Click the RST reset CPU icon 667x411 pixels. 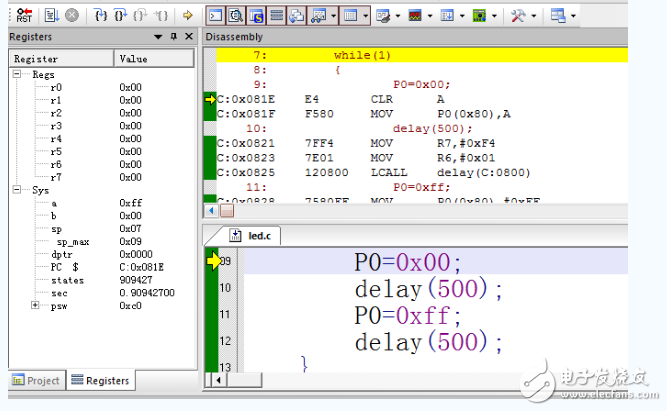pyautogui.click(x=22, y=16)
